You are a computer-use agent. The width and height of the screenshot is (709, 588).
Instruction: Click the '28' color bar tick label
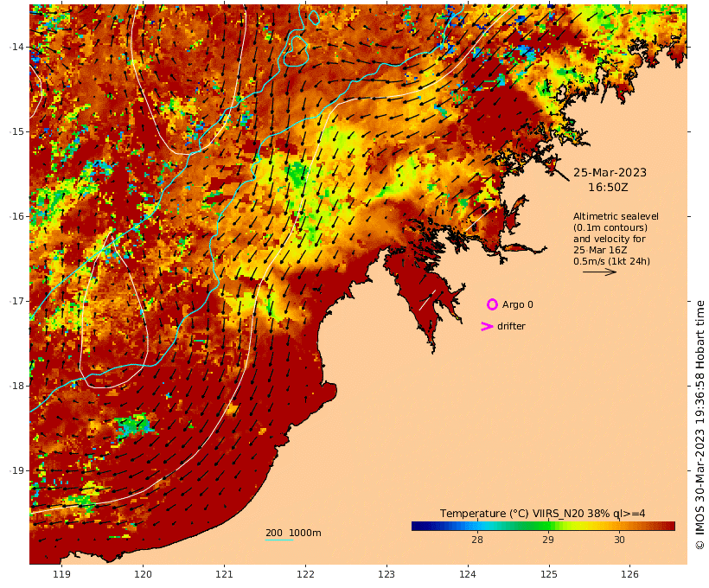[476, 540]
